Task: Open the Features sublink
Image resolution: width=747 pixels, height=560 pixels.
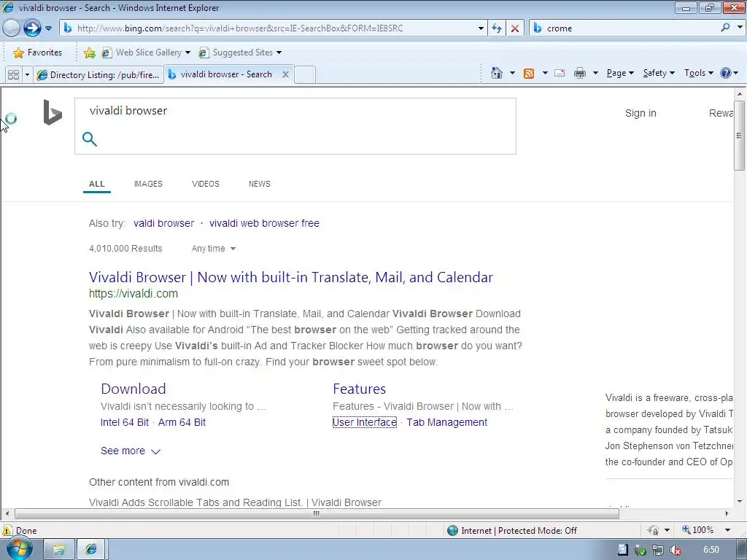Action: coord(359,389)
